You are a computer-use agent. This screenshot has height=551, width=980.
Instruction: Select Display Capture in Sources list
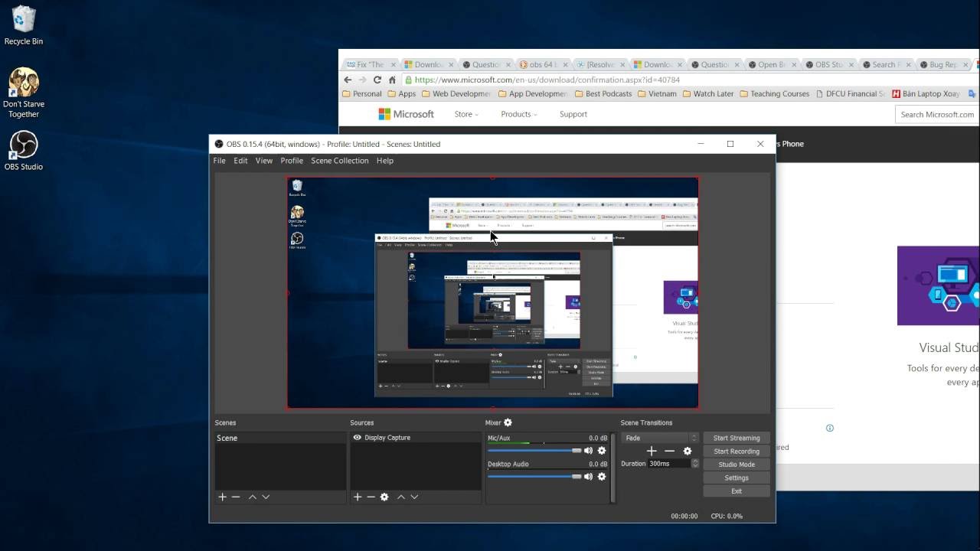click(416, 438)
